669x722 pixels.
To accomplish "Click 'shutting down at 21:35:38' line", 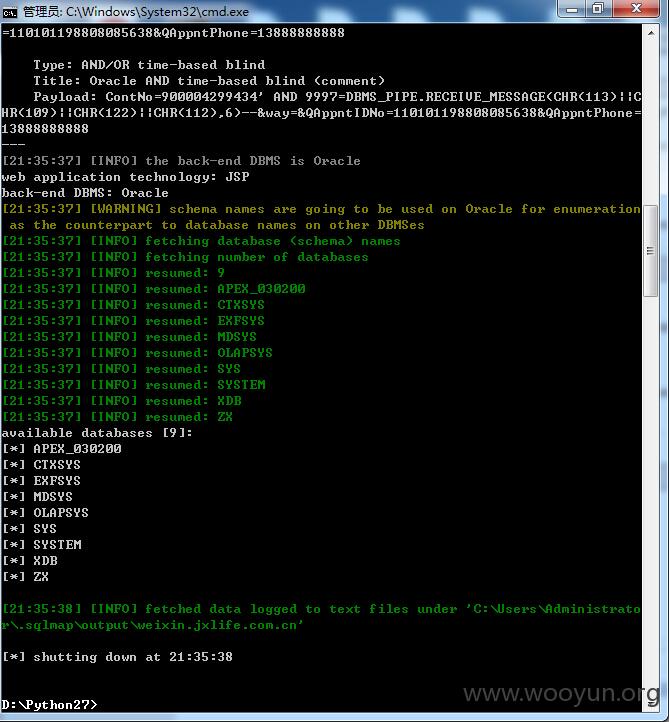I will (x=117, y=657).
